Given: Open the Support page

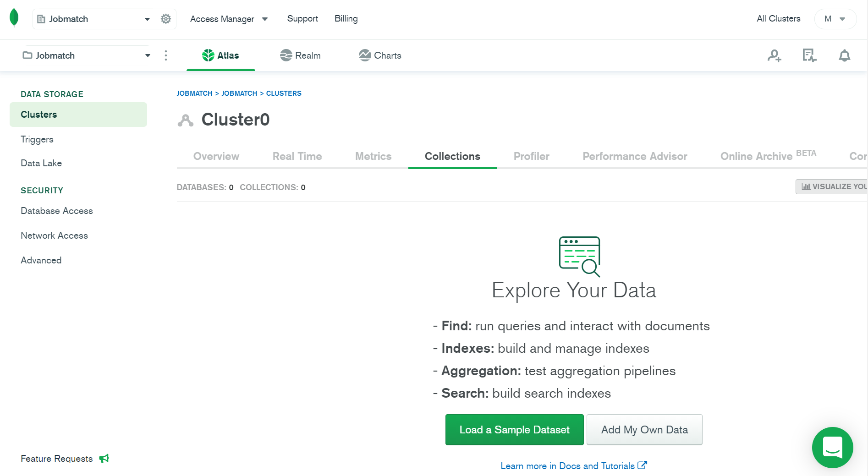Looking at the screenshot, I should [x=302, y=19].
